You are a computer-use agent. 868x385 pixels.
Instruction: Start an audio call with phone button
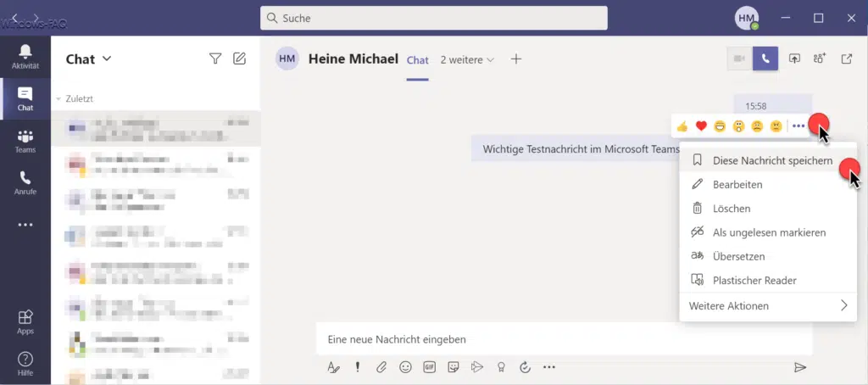point(765,59)
